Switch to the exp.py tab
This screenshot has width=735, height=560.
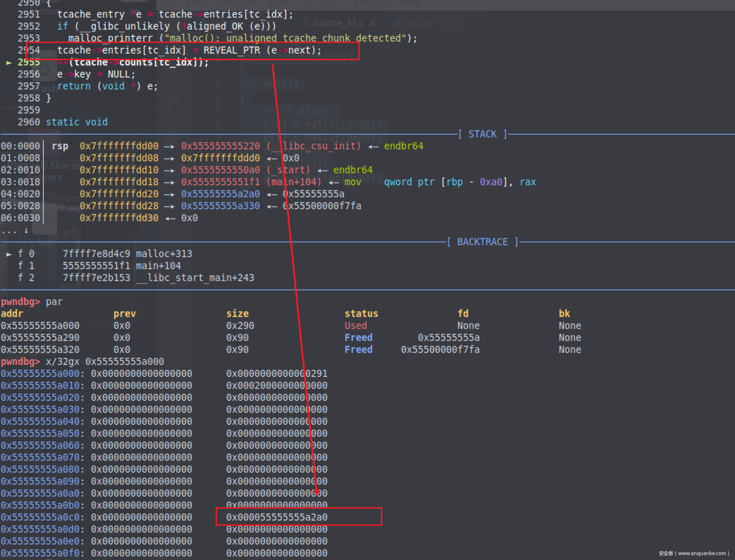pos(419,23)
